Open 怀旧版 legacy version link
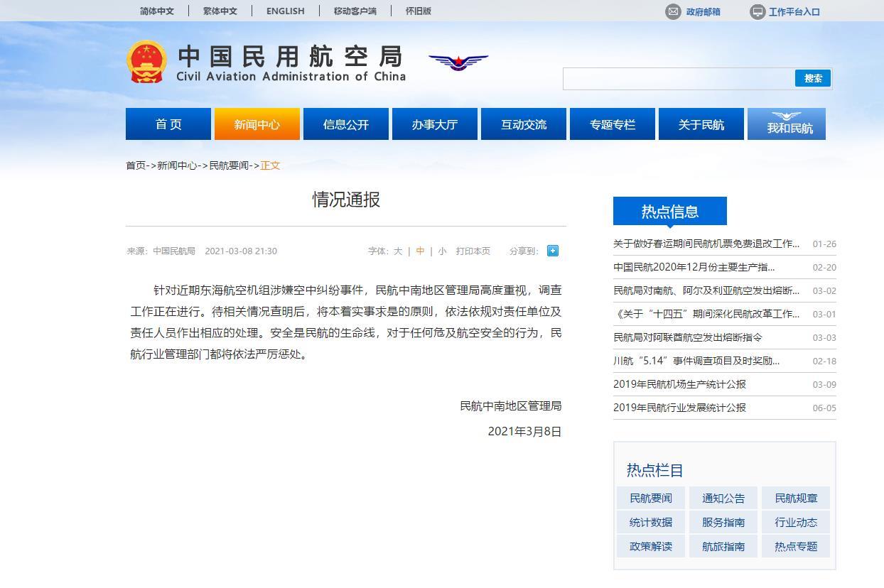Image resolution: width=884 pixels, height=588 pixels. [419, 11]
